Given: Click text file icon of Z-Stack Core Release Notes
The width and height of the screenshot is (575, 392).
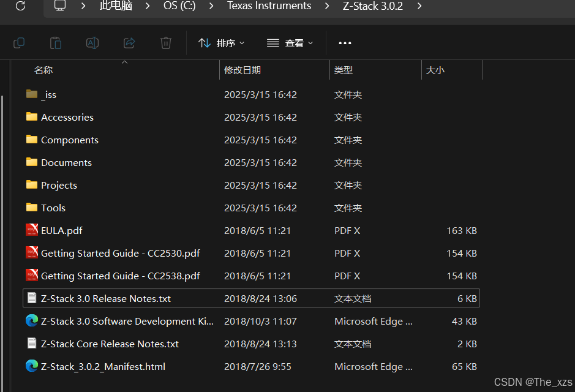Looking at the screenshot, I should [32, 343].
